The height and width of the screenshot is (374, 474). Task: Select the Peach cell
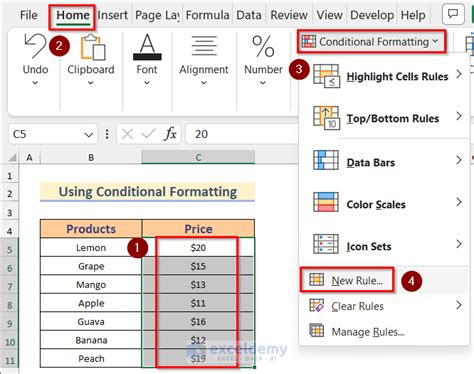tap(91, 359)
